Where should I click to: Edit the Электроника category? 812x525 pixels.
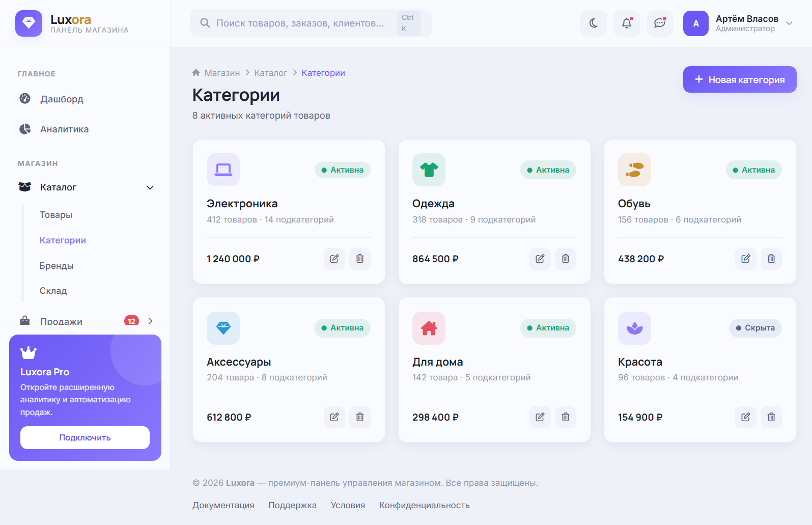coord(334,259)
